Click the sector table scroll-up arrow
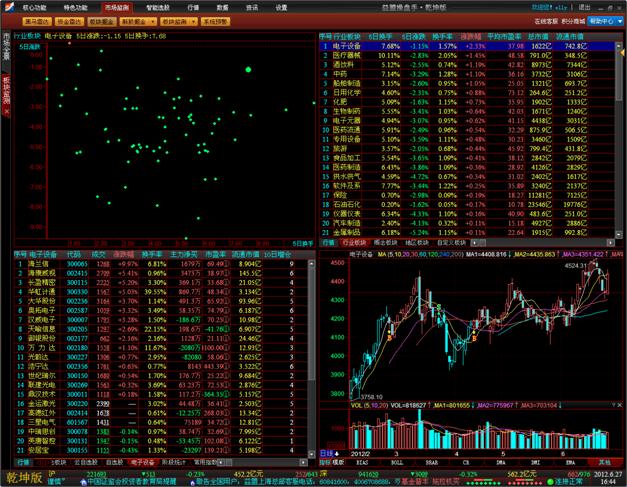Screen dimensions: 627x487 (x=619, y=45)
